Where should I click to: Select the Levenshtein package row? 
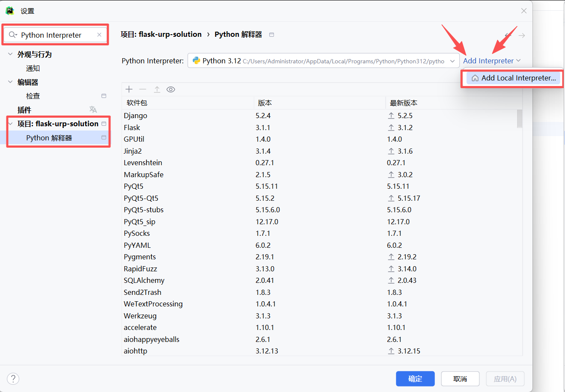pyautogui.click(x=319, y=163)
